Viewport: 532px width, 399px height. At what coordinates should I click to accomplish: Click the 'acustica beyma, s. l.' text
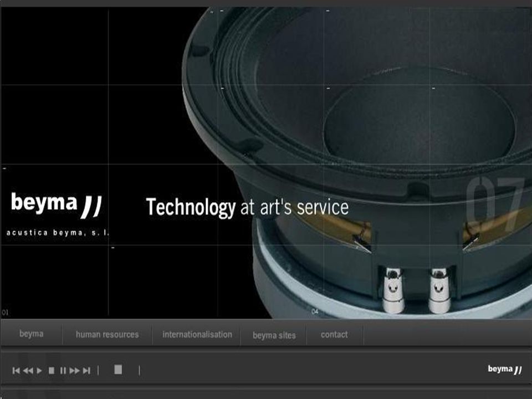58,233
